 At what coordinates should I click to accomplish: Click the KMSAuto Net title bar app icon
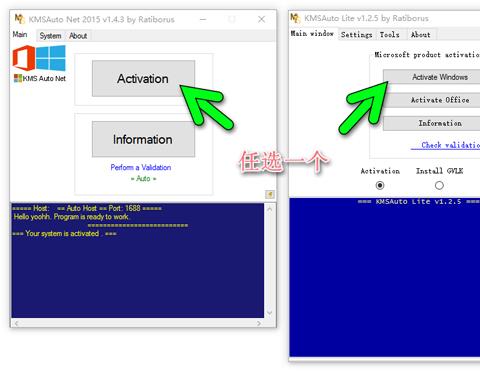20,19
